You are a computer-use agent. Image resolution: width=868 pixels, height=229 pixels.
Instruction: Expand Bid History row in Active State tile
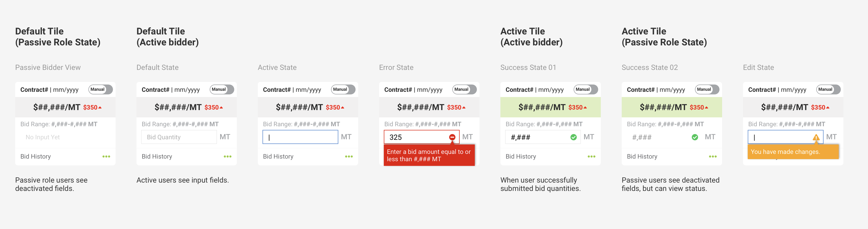[x=308, y=156]
